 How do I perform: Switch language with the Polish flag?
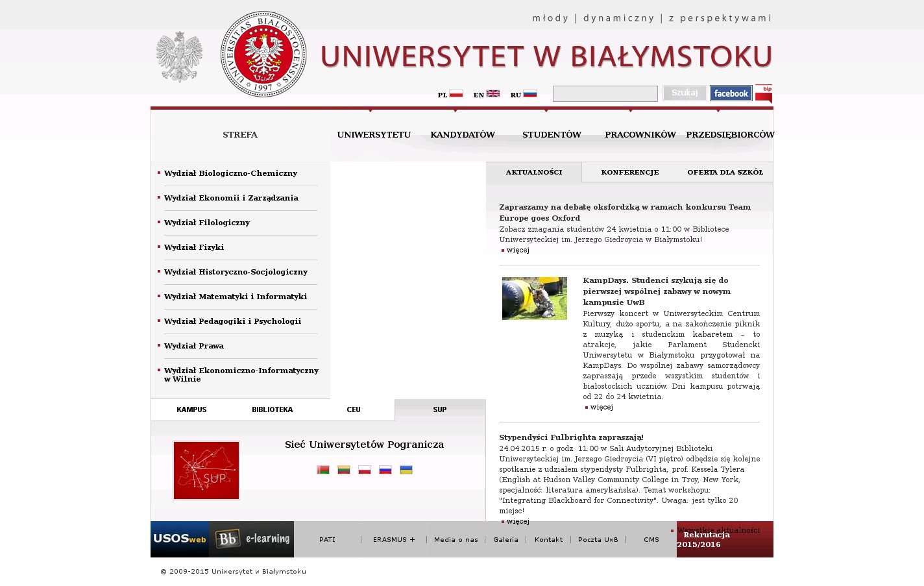(456, 93)
